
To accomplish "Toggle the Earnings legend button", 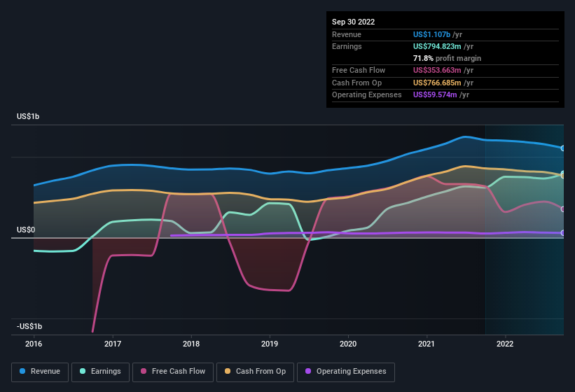I will 100,372.
